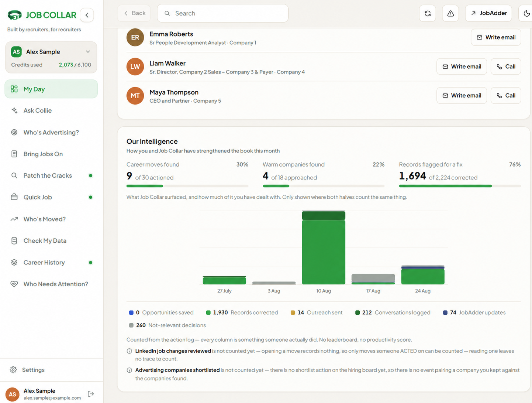Write email to Liam Walker

pos(462,66)
